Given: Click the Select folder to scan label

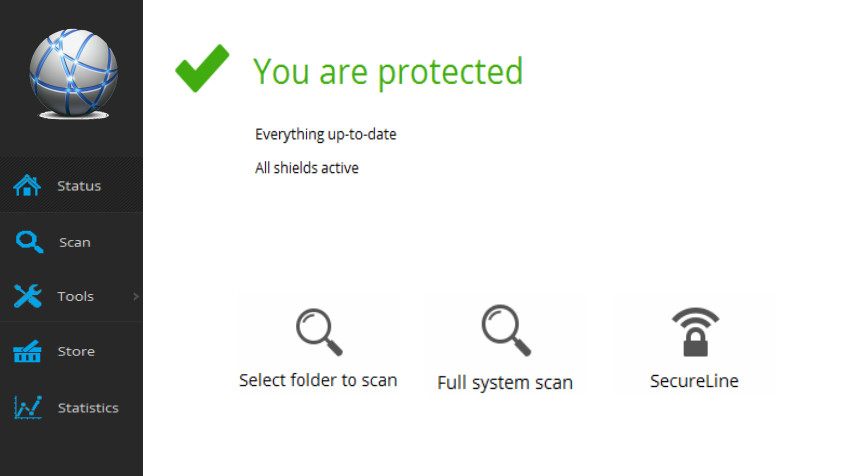Looking at the screenshot, I should click(318, 380).
